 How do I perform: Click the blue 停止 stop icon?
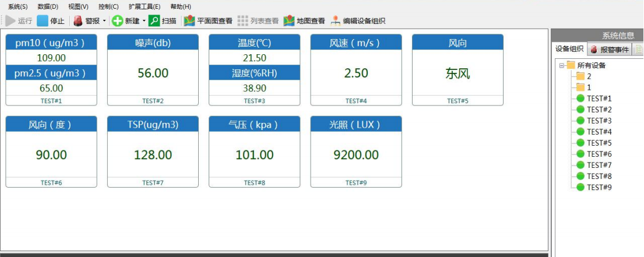coord(43,20)
